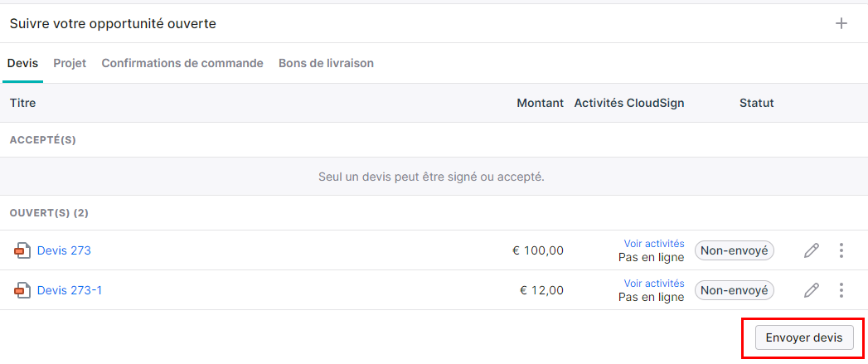The image size is (868, 364).
Task: Open the three-dot menu for Devis 273-1
Action: tap(841, 289)
